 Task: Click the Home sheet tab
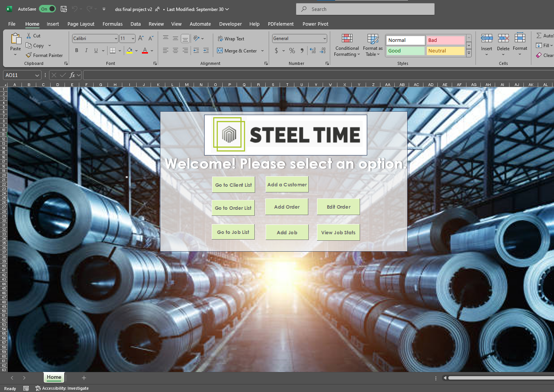pyautogui.click(x=54, y=377)
